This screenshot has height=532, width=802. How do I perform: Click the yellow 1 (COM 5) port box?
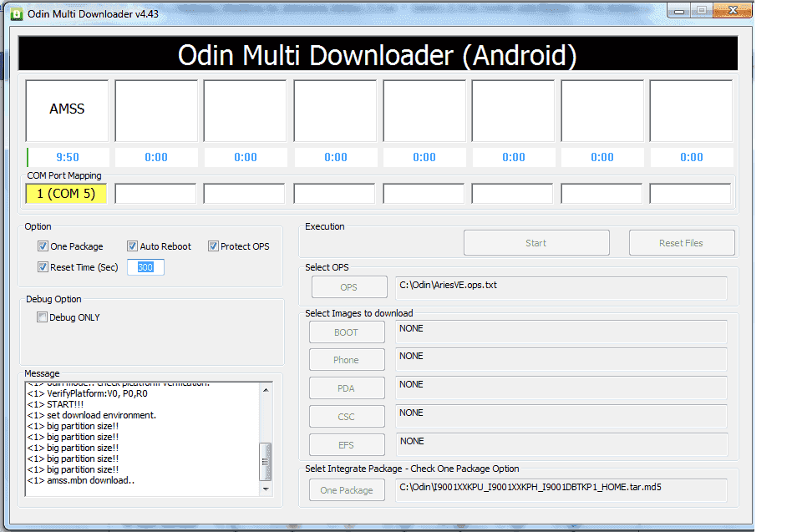click(66, 194)
